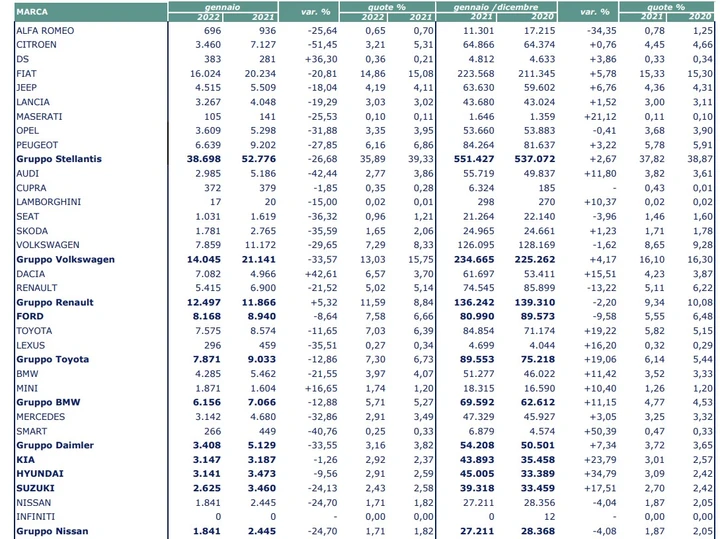Select the Gruppo Renault row label
The width and height of the screenshot is (720, 539).
55,303
